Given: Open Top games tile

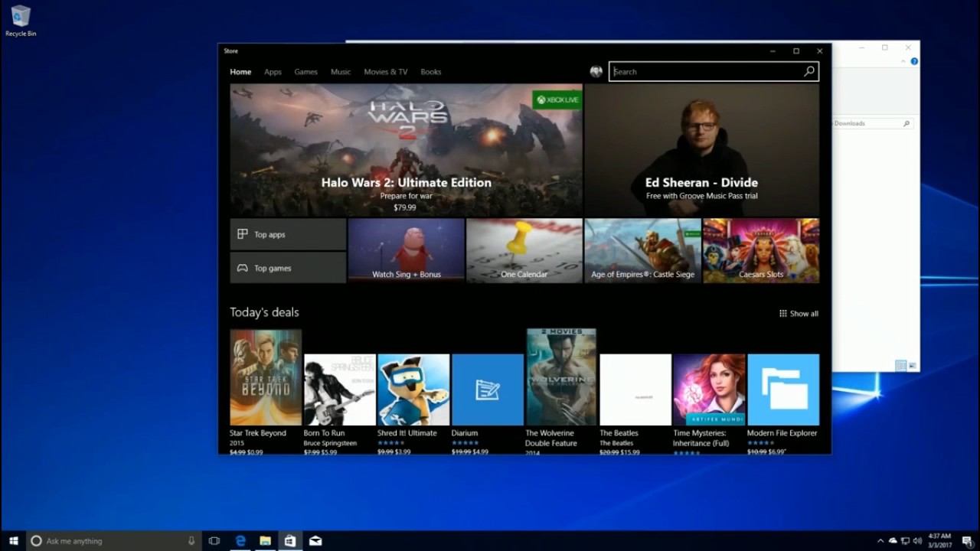Looking at the screenshot, I should (x=288, y=268).
